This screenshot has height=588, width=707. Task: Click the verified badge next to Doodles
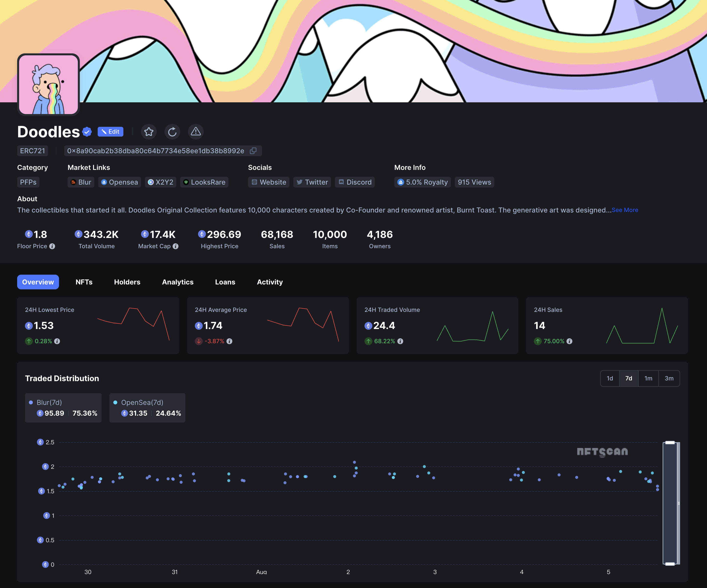pos(87,132)
